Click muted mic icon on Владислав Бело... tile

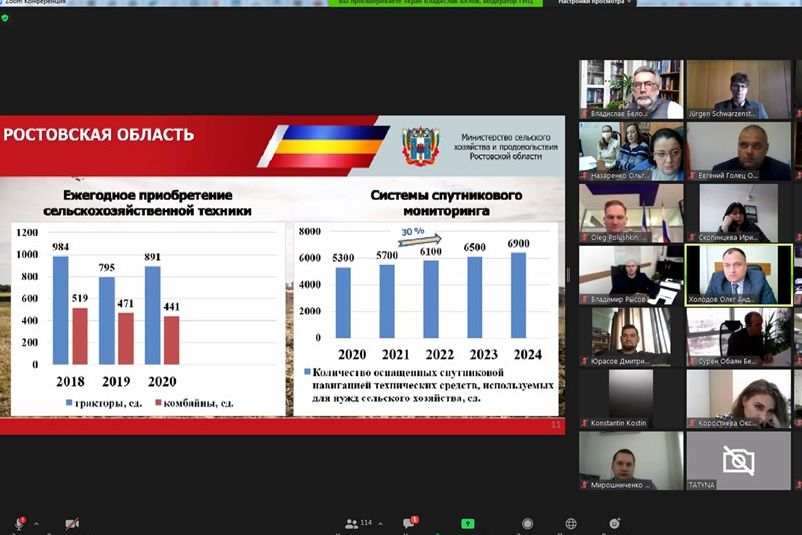point(585,114)
